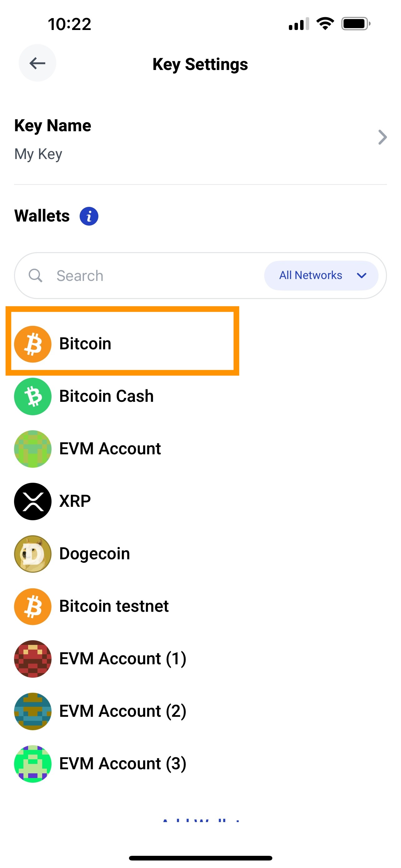
Task: Tap the Key Name My Key row
Action: coord(200,139)
